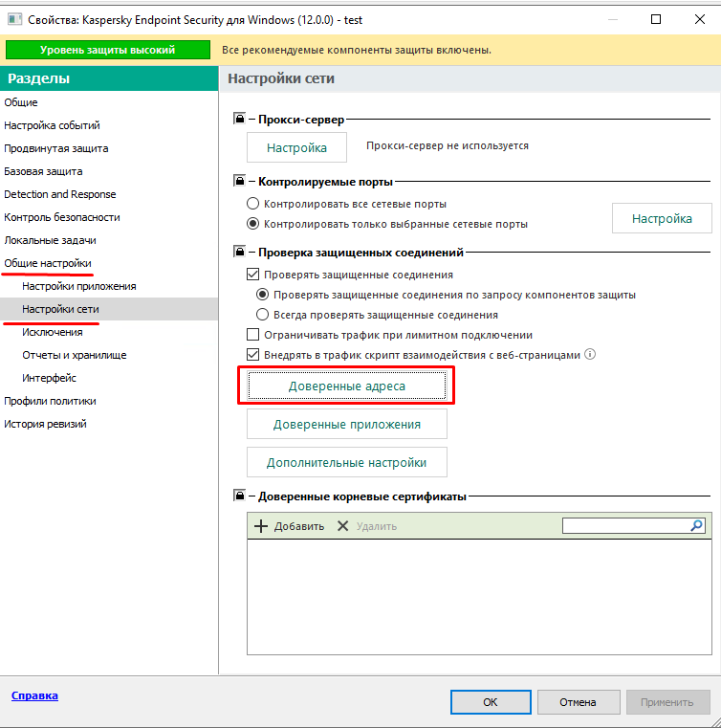Open Дополнительные настройки dialog
721x728 pixels.
point(347,462)
